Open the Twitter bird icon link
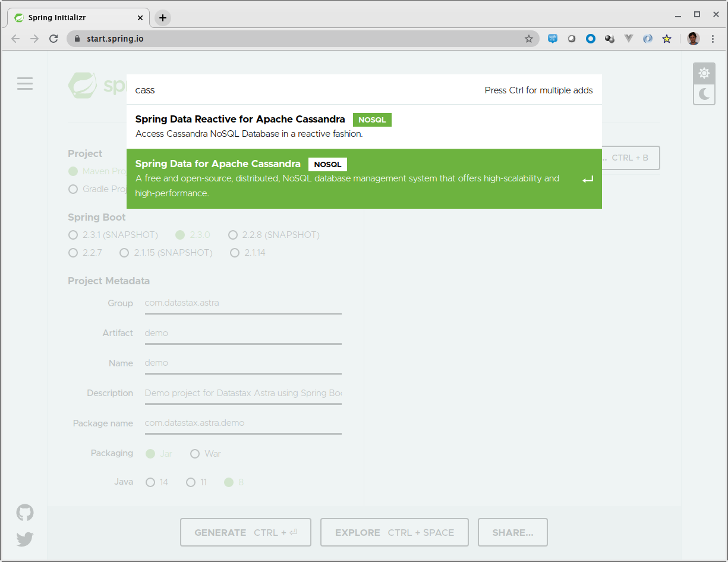Image resolution: width=728 pixels, height=562 pixels. (25, 539)
